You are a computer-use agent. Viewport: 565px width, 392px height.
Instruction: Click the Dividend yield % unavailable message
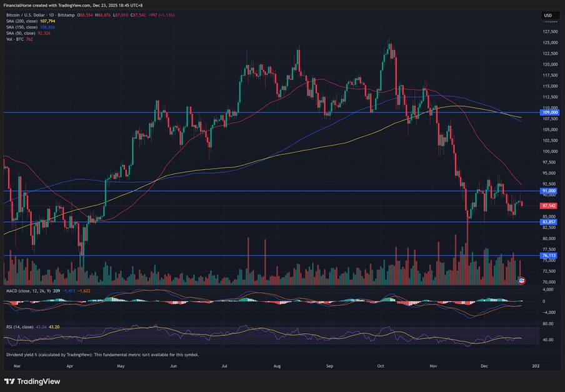click(101, 355)
